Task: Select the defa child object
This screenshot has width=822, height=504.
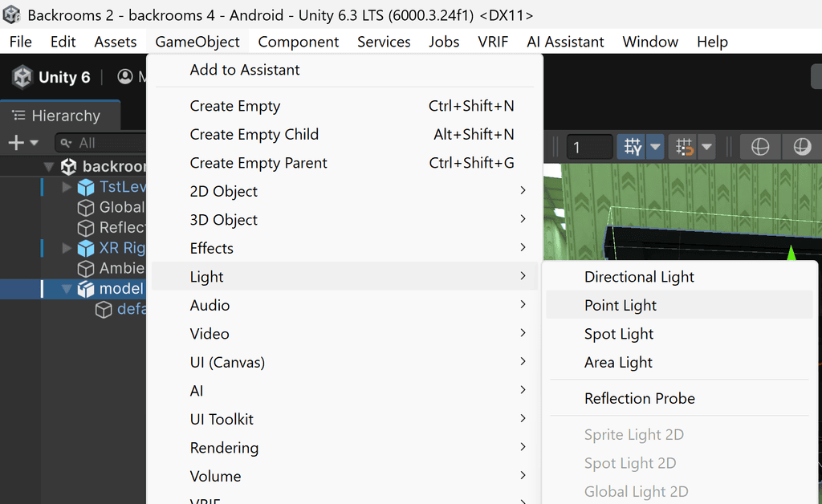Action: pyautogui.click(x=121, y=309)
